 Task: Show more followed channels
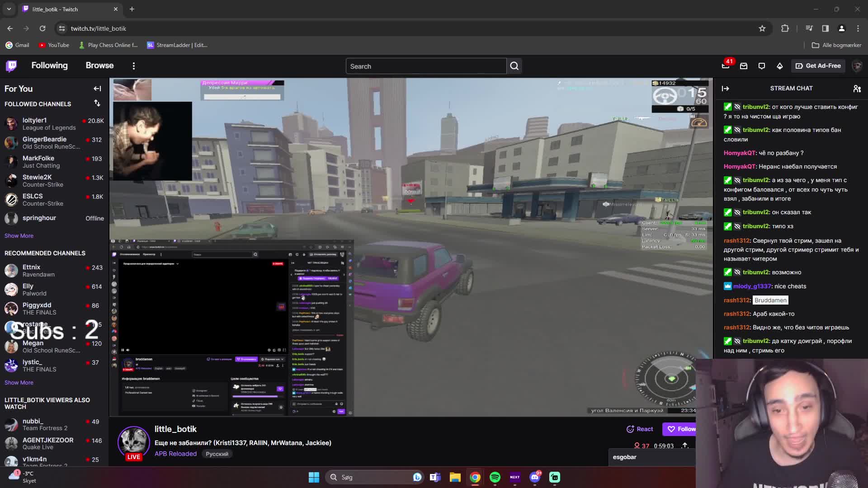[19, 236]
